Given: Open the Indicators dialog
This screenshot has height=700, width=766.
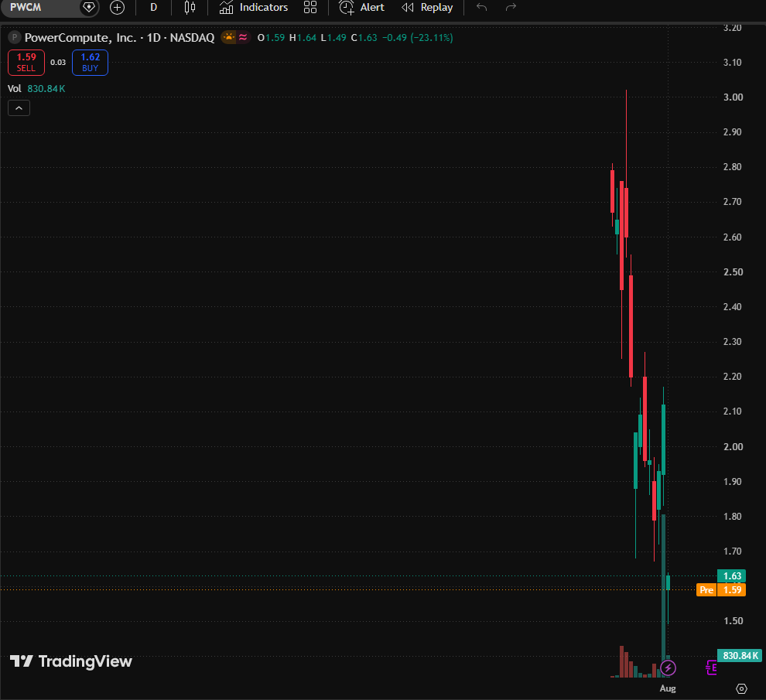Looking at the screenshot, I should coord(254,7).
